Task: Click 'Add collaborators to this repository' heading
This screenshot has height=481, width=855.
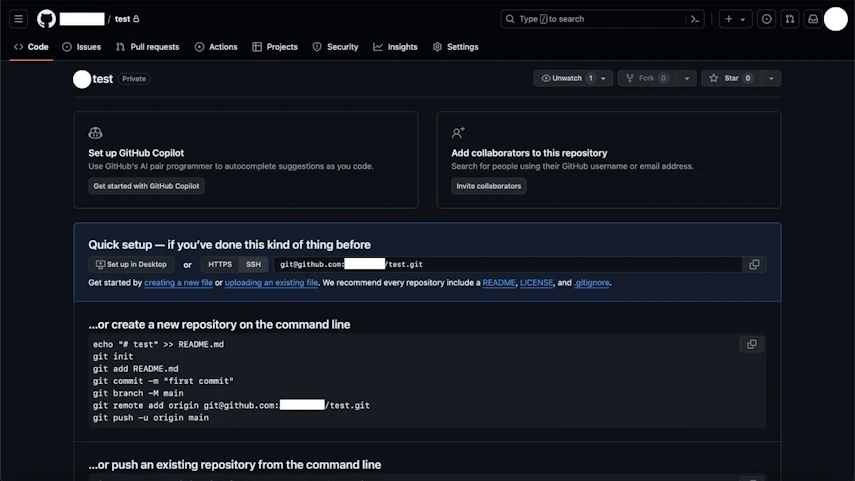Action: [x=529, y=153]
